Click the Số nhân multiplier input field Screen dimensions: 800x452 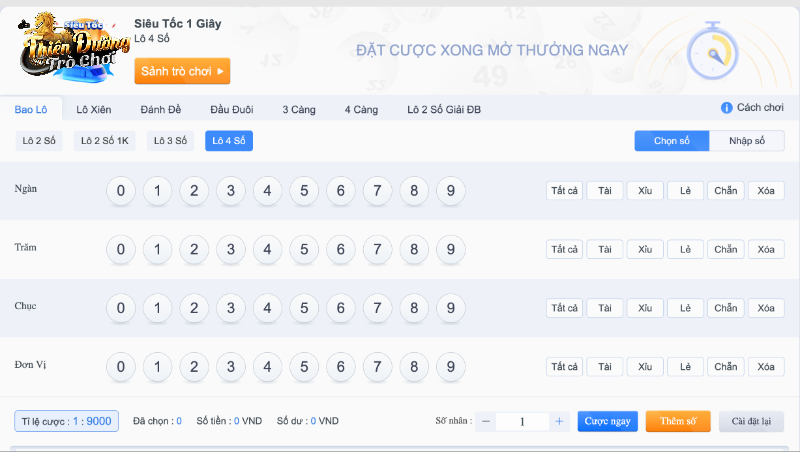523,421
